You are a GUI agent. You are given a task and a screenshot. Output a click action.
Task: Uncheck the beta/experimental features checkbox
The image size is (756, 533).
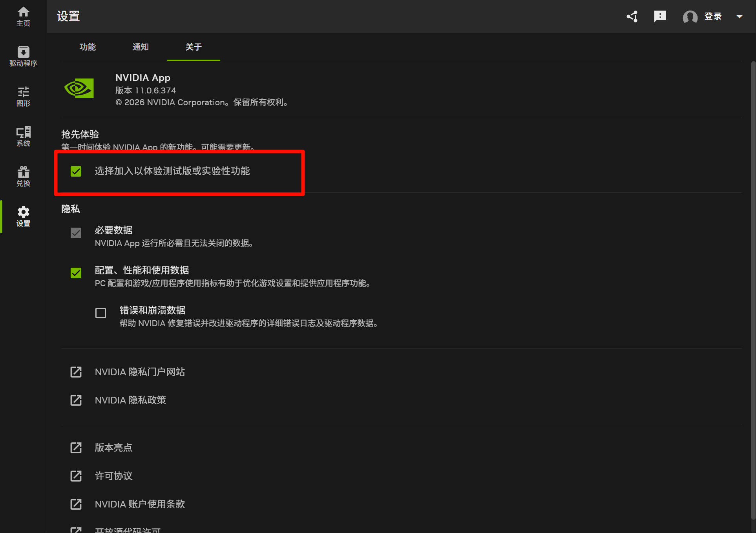click(x=76, y=171)
